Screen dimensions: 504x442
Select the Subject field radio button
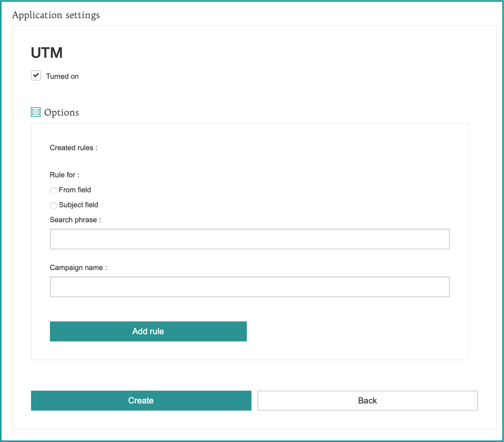coord(54,205)
